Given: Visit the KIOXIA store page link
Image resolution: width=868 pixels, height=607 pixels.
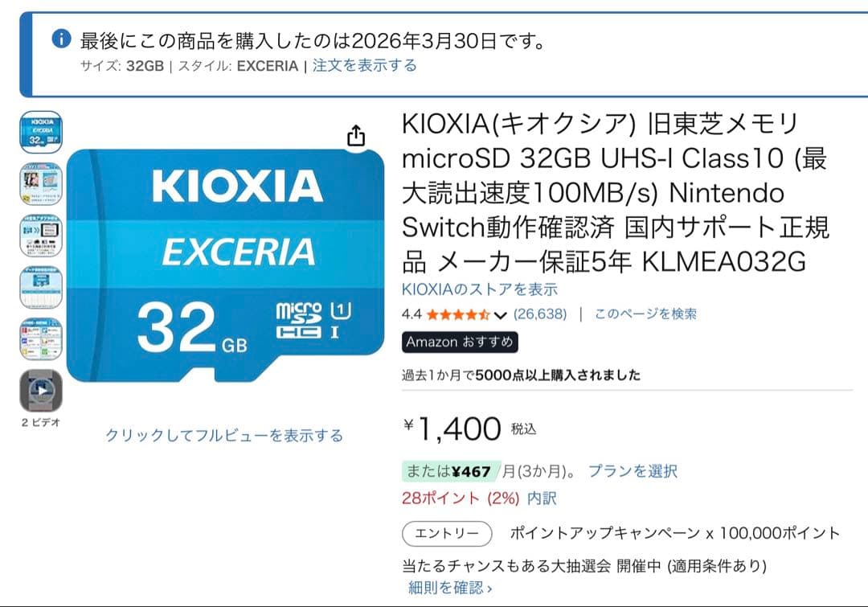Looking at the screenshot, I should (480, 289).
